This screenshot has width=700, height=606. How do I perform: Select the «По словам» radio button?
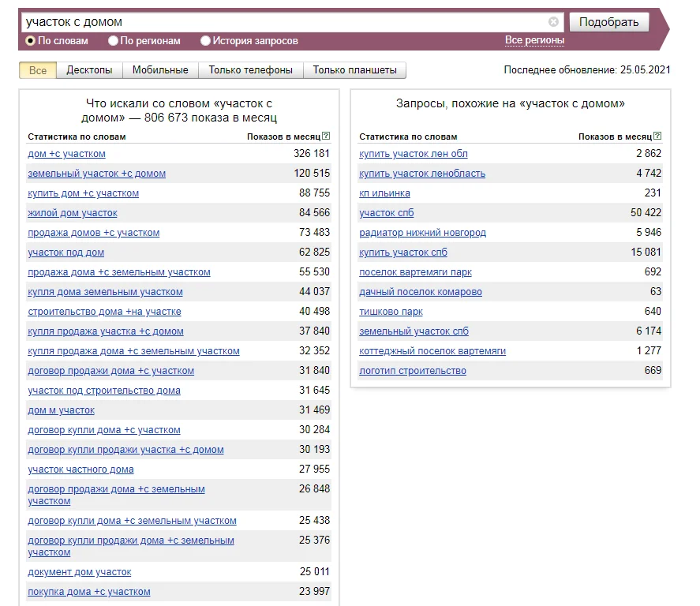(x=29, y=39)
